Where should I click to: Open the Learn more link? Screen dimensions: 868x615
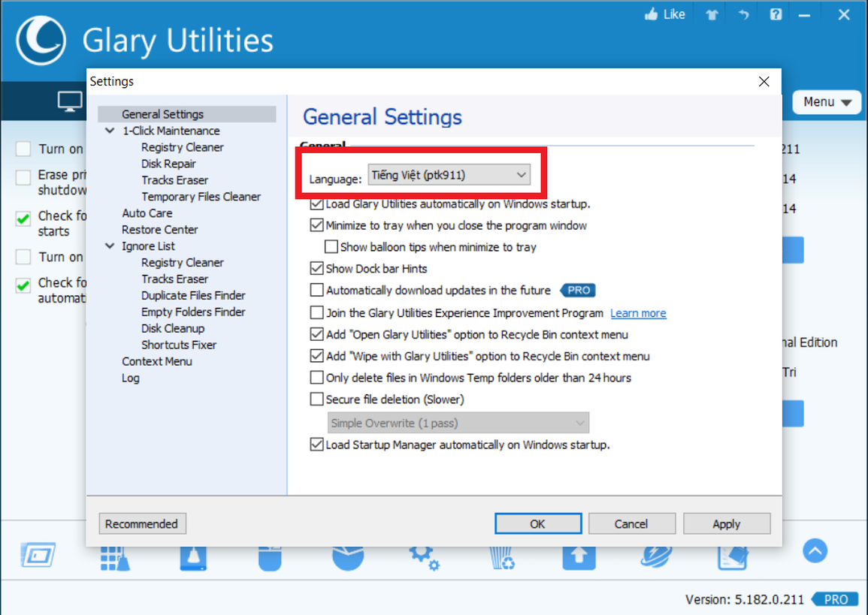638,313
